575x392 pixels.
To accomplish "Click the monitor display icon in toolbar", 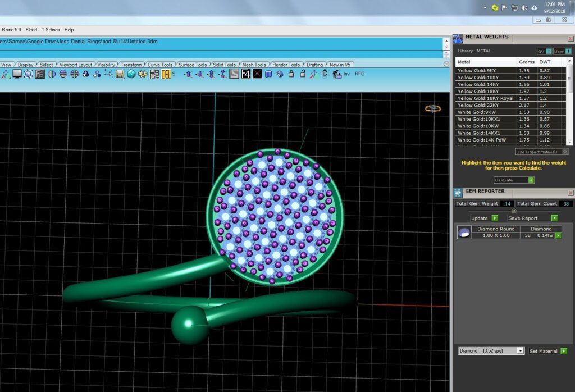I will tap(17, 74).
